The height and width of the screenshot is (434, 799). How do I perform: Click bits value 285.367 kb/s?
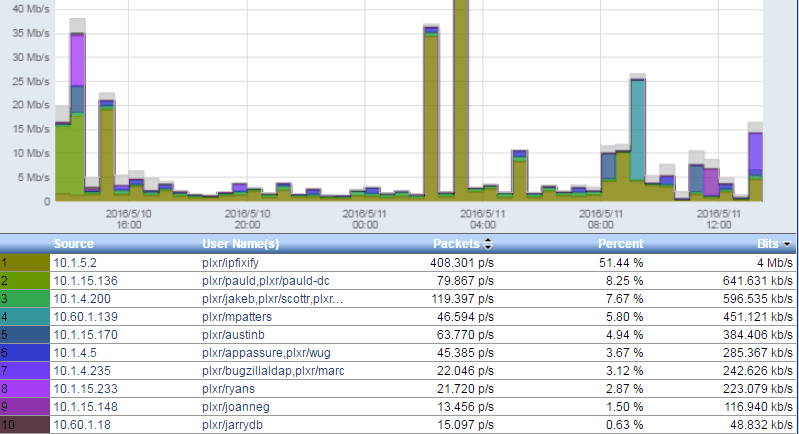(758, 352)
